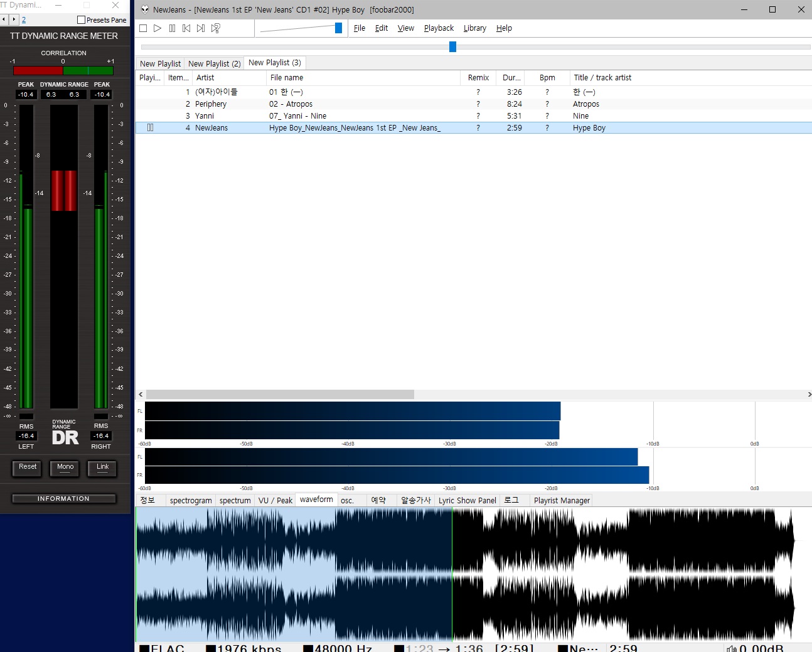Click the playlist horizontal scrollbar thumb

coord(280,394)
